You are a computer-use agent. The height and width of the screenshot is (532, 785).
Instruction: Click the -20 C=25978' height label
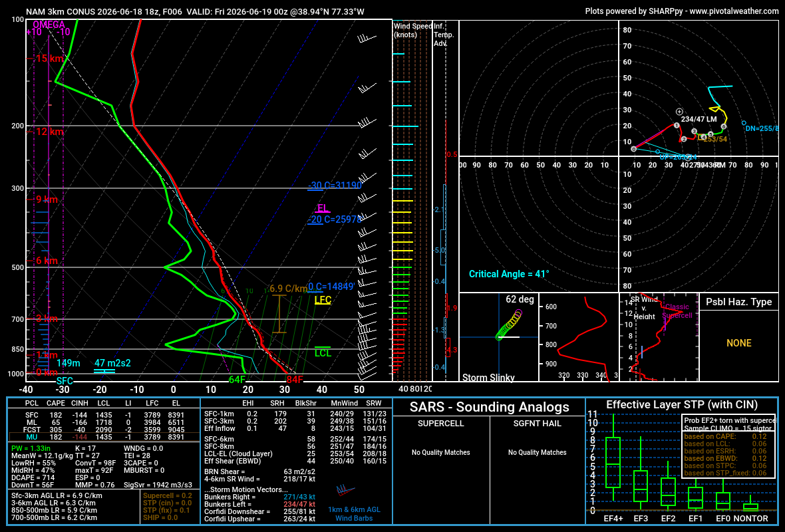pos(335,219)
